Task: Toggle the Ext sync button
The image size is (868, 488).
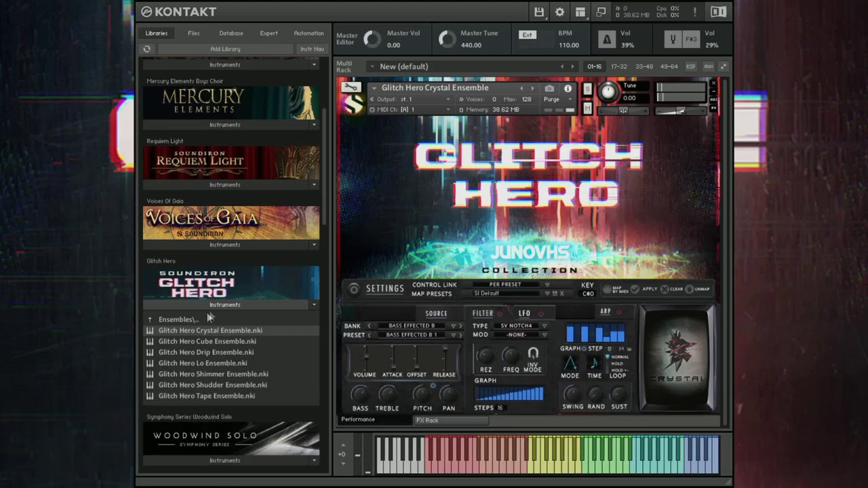Action: (527, 35)
